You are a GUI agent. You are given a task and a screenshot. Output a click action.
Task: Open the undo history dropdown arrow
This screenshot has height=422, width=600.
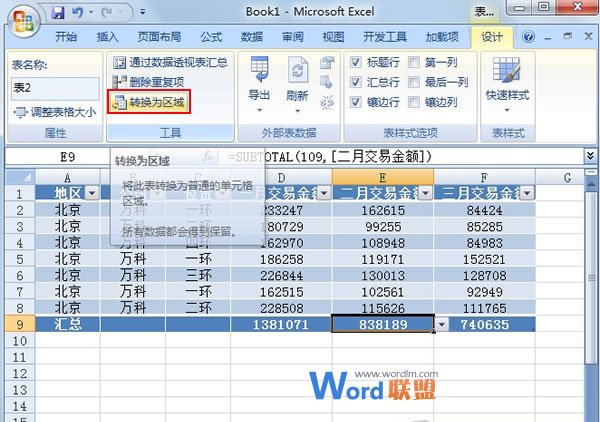tap(91, 13)
